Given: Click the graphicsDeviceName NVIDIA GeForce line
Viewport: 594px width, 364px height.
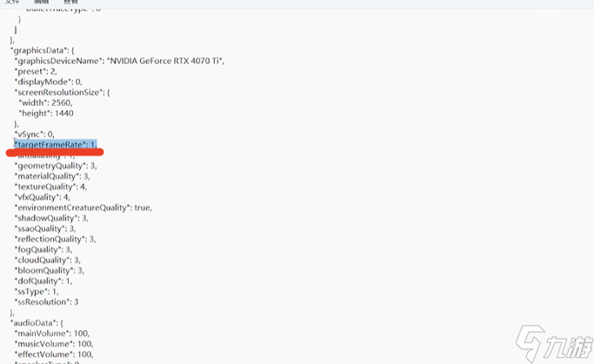Looking at the screenshot, I should pyautogui.click(x=119, y=61).
